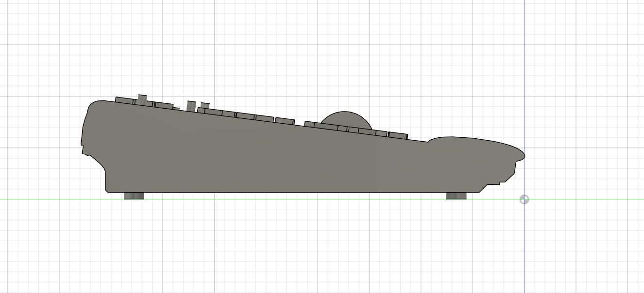Viewport: 644px width, 293px height.
Task: Select the left rubber foot under the model
Action: pos(134,196)
